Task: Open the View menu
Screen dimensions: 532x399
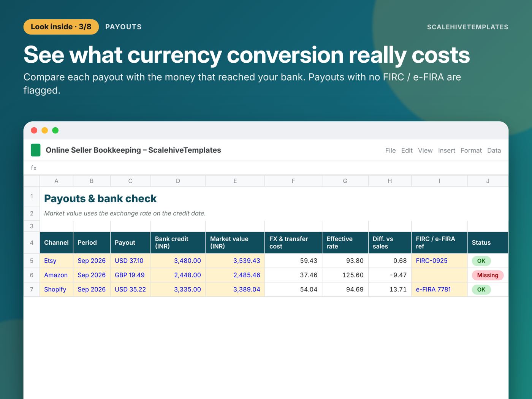Action: (425, 150)
